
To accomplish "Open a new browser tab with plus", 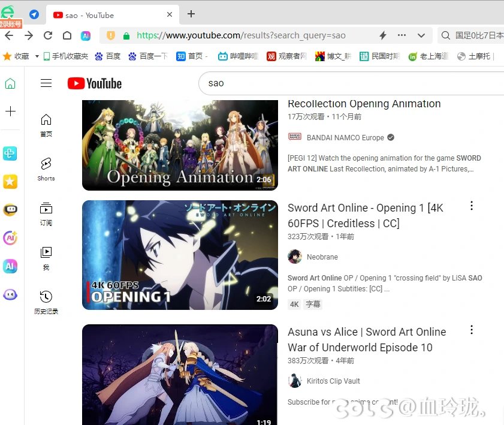I will coord(191,14).
